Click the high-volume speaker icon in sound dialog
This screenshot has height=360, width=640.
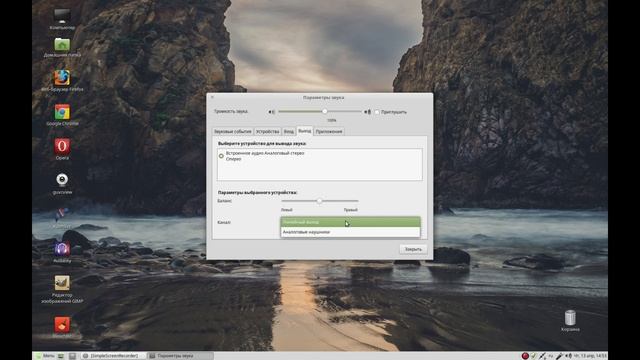(367, 112)
